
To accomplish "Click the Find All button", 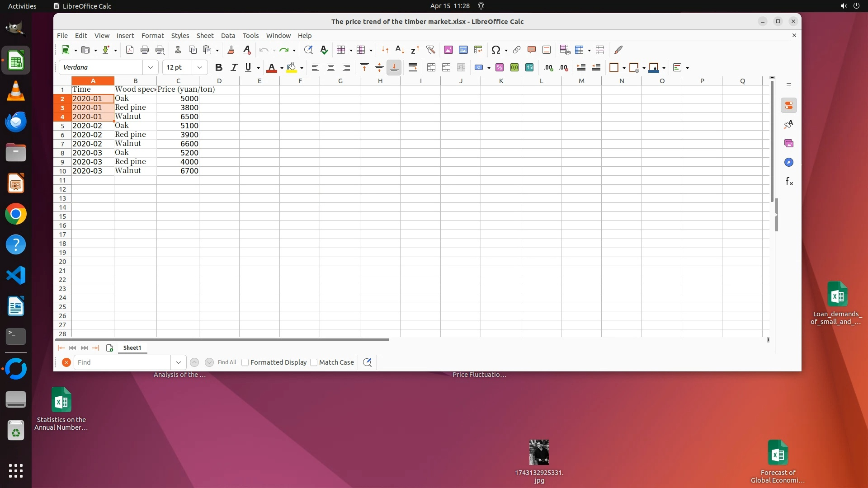I will (227, 362).
